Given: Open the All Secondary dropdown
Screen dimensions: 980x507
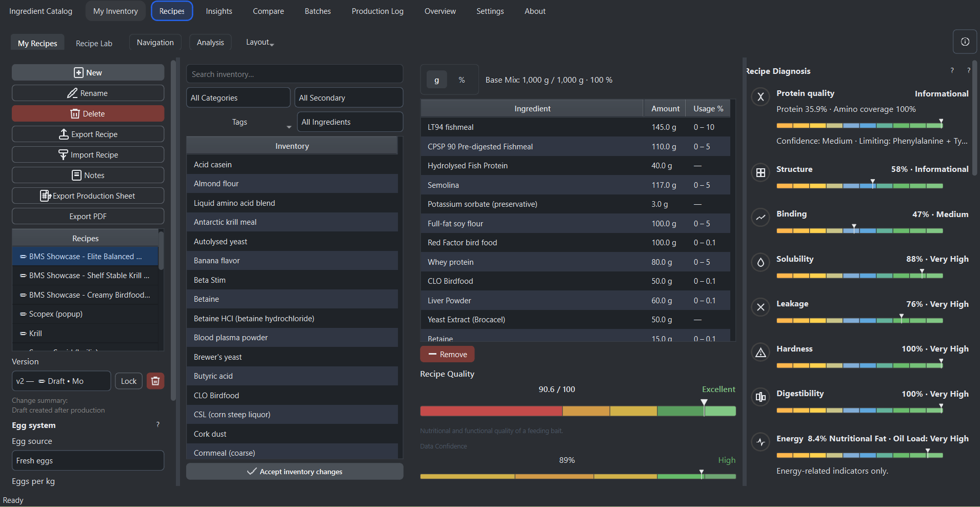Looking at the screenshot, I should (x=349, y=98).
